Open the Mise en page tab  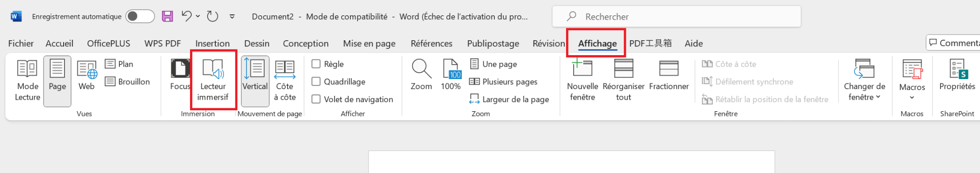pyautogui.click(x=369, y=44)
